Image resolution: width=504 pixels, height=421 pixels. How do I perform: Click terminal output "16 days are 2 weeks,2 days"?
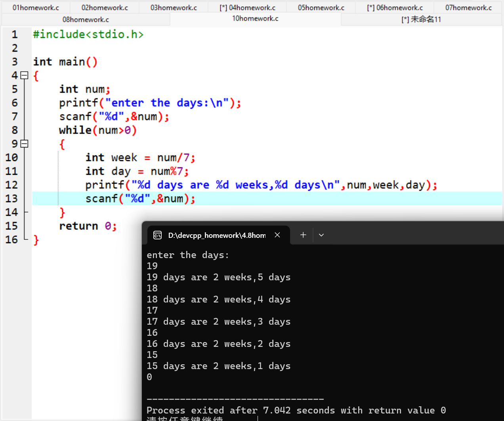pos(218,344)
